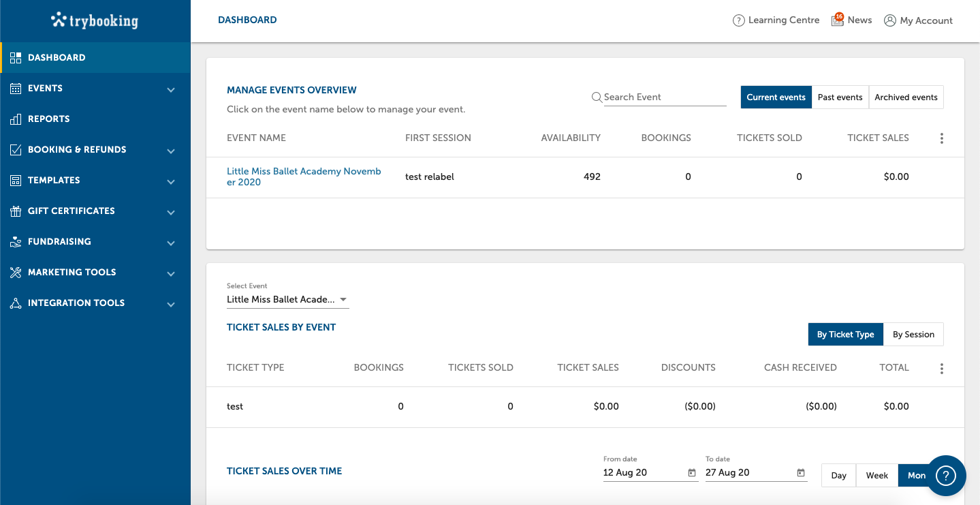Click the Marketing Tools icon
Viewport: 980px width, 505px height.
(x=15, y=272)
